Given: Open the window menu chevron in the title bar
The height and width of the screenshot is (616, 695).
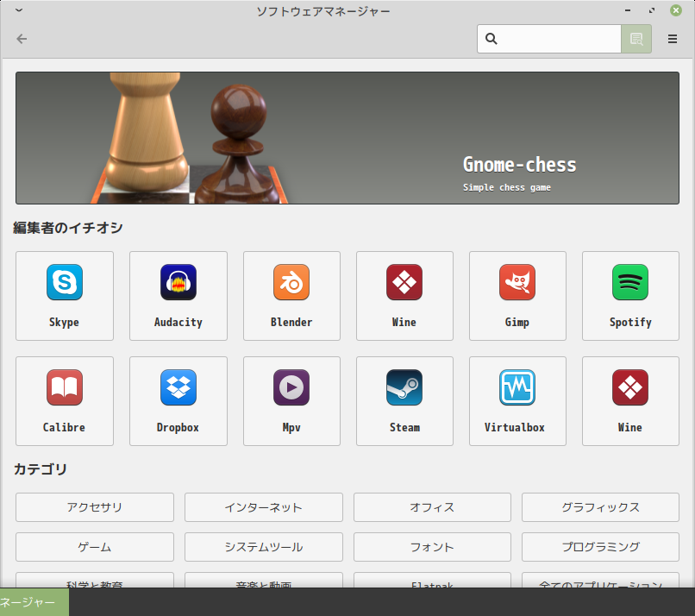Looking at the screenshot, I should point(19,10).
